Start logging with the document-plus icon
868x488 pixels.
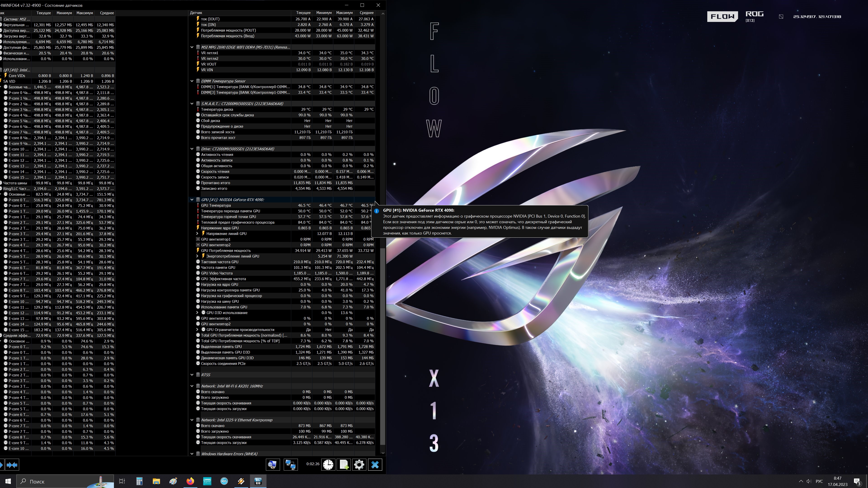pos(344,465)
